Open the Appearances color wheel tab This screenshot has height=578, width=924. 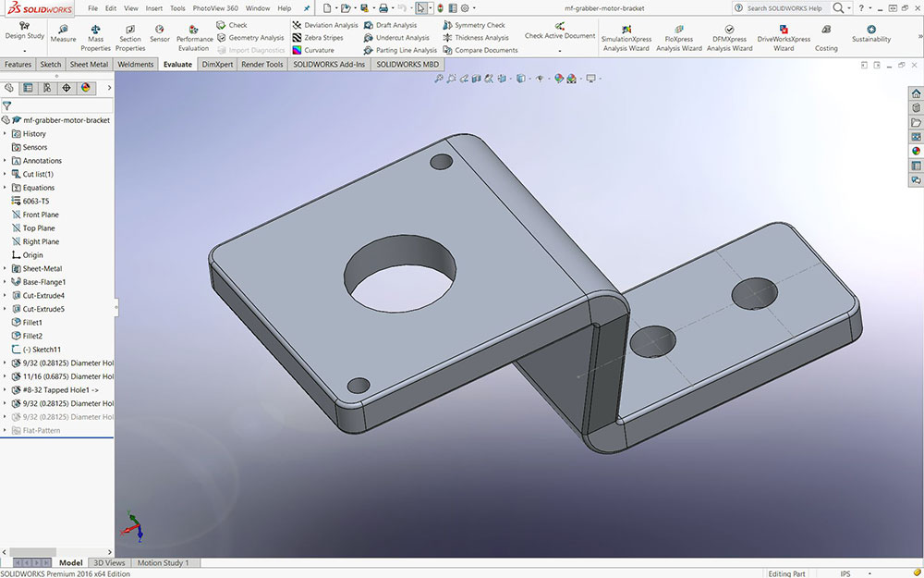point(85,88)
